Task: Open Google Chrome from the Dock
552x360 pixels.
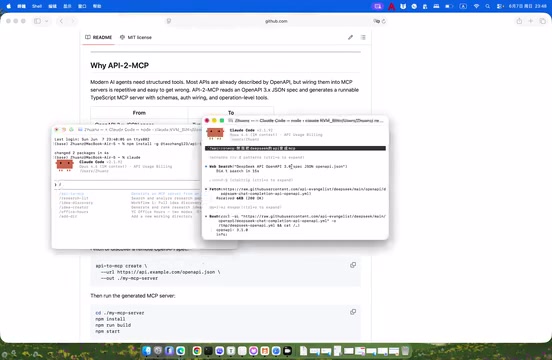Action: point(197,350)
